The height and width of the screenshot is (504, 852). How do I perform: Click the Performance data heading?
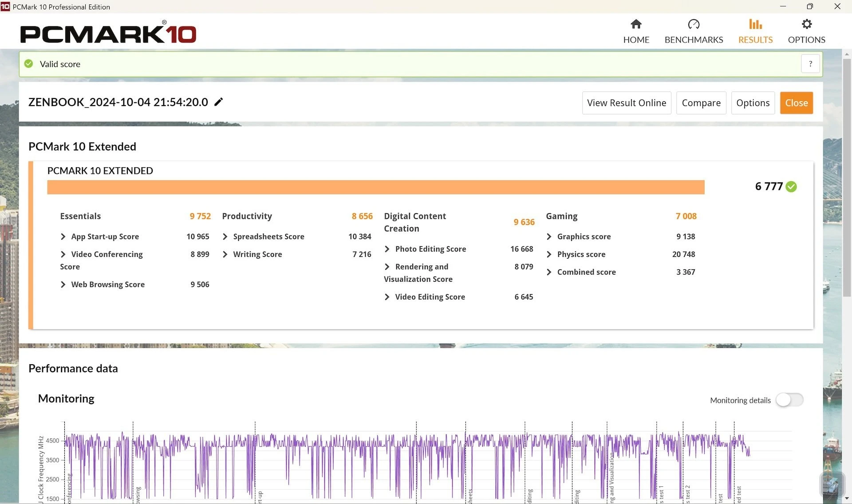(x=73, y=368)
